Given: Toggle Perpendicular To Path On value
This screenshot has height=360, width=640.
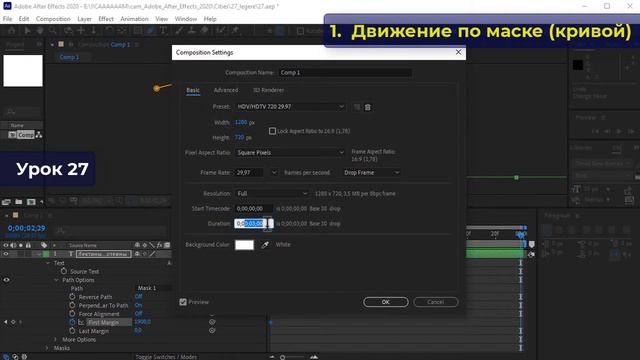Looking at the screenshot, I should 138,305.
